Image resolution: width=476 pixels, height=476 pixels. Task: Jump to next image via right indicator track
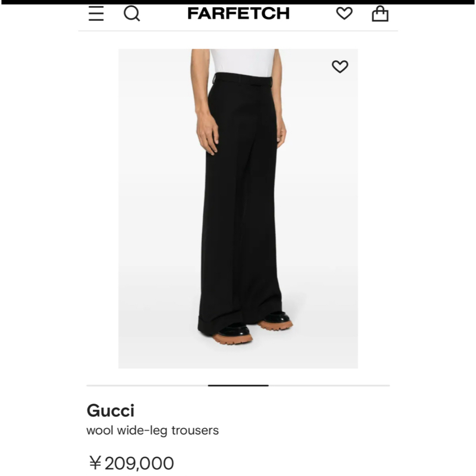pos(329,386)
